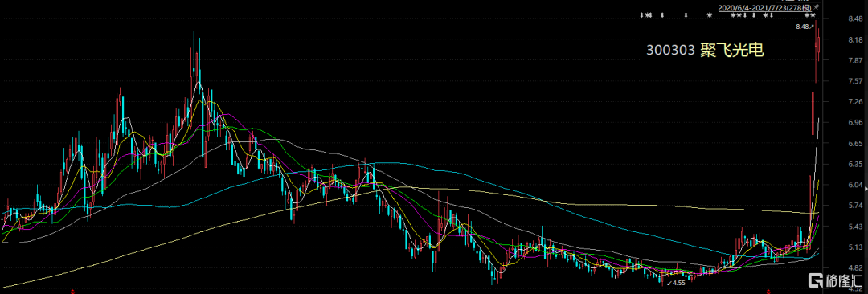Click the 2020/6/4-2021/7/23 date range link
Viewport: 868px width, 294px height.
coord(765,8)
